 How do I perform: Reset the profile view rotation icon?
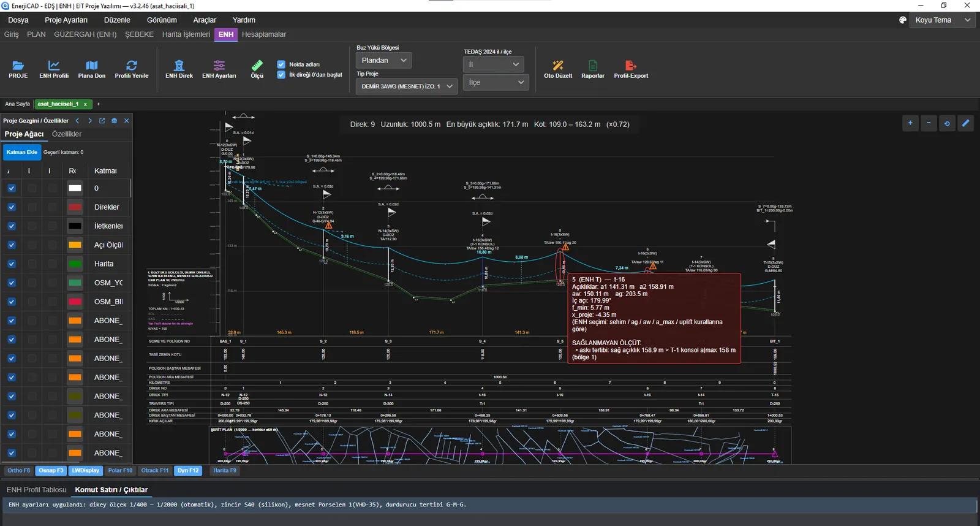tap(947, 123)
